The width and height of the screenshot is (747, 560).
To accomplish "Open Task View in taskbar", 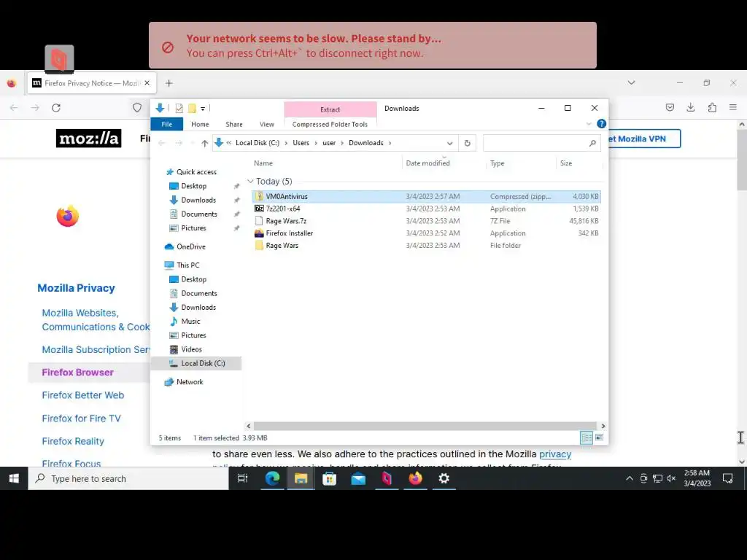I will 242,478.
